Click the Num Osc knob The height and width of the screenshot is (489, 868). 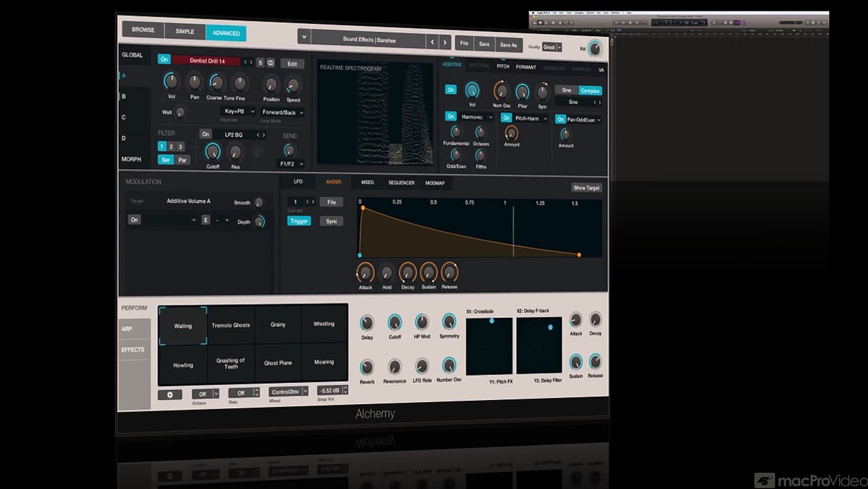(x=501, y=91)
